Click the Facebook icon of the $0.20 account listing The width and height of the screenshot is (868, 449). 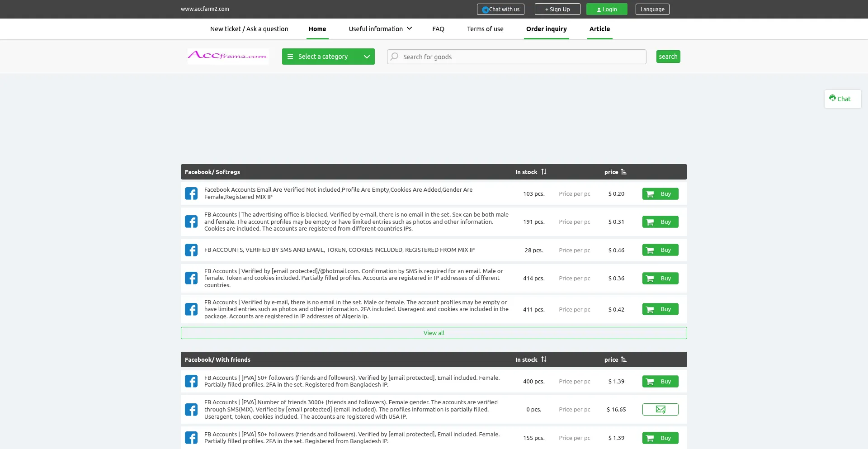pyautogui.click(x=191, y=194)
